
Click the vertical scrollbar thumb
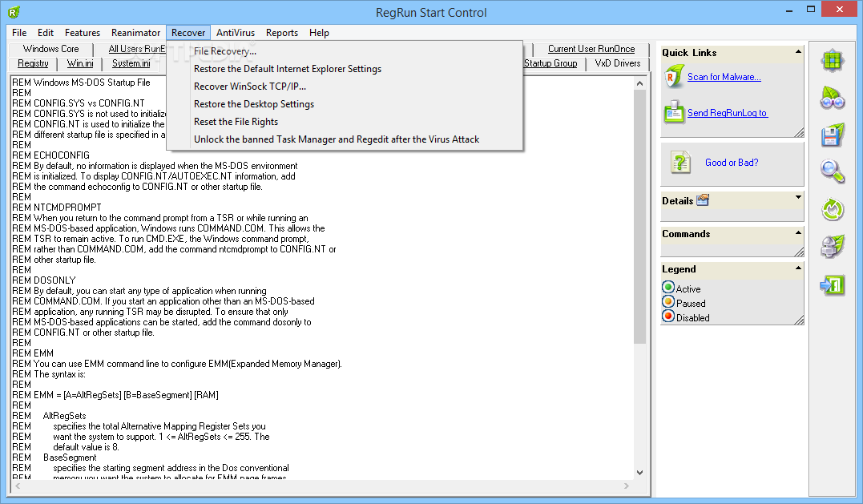[x=639, y=217]
